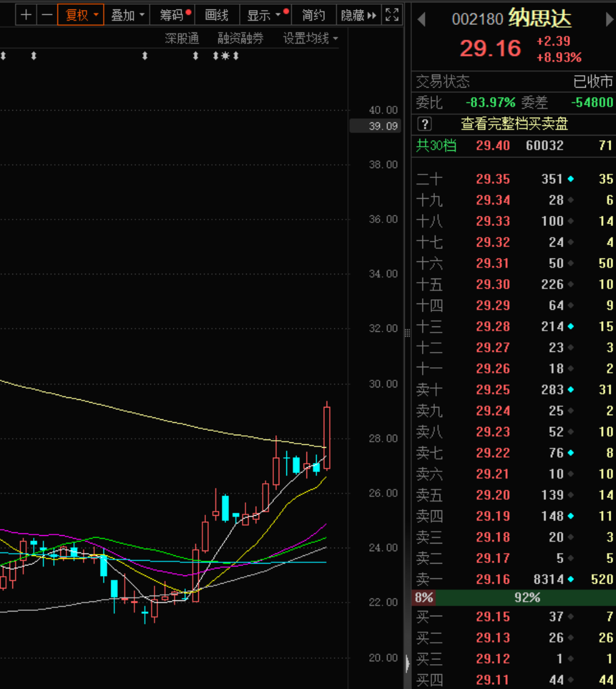Open 查看完整档买卖盘 link
The image size is (616, 689).
click(x=514, y=124)
